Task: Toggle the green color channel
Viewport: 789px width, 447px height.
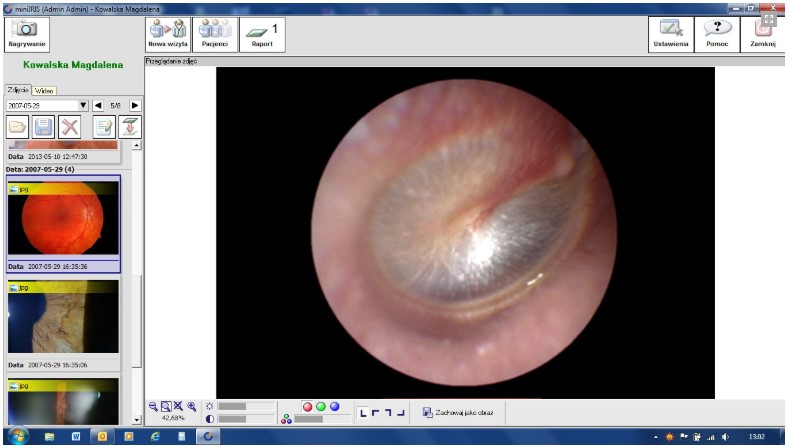Action: click(321, 407)
